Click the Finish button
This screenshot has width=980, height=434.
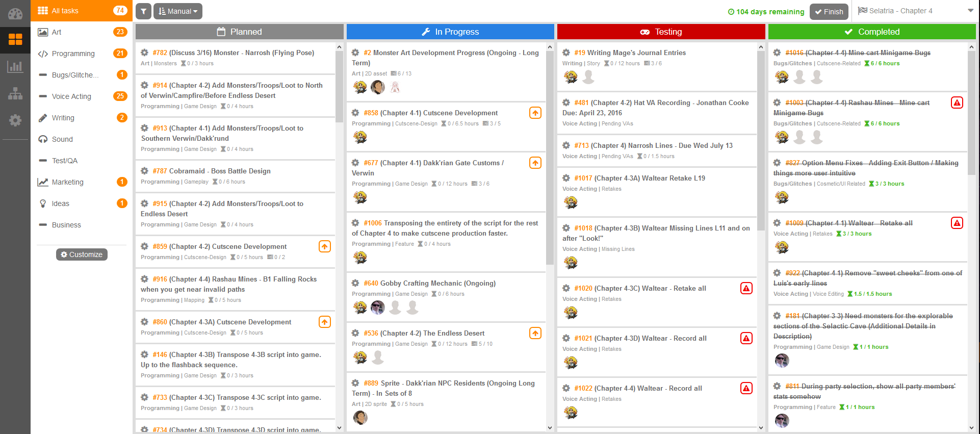coord(829,12)
